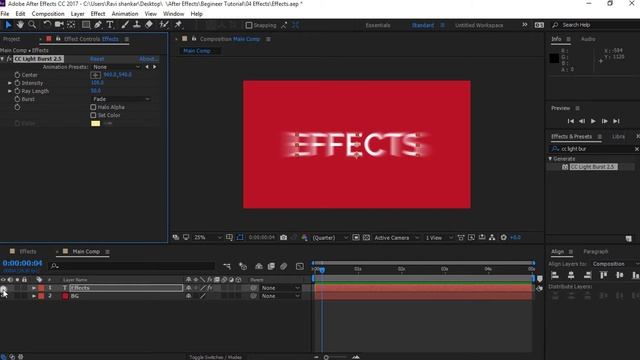The width and height of the screenshot is (640, 360).
Task: Click Reset for CC Light Burst
Action: coord(97,59)
